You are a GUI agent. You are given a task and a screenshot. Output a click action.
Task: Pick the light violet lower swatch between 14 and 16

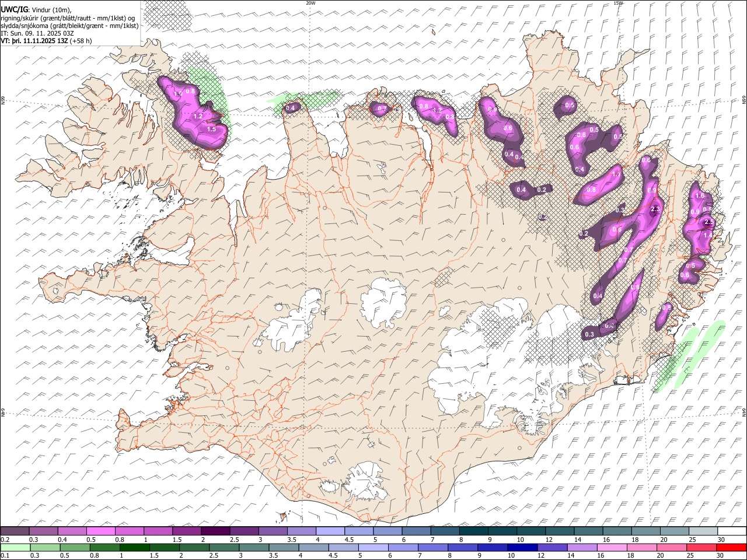[581, 547]
